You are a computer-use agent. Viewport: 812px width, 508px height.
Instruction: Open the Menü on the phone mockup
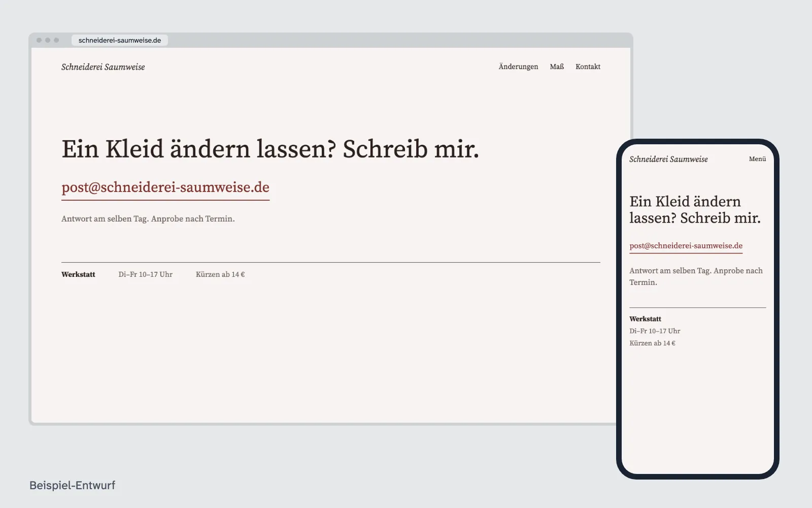click(757, 159)
